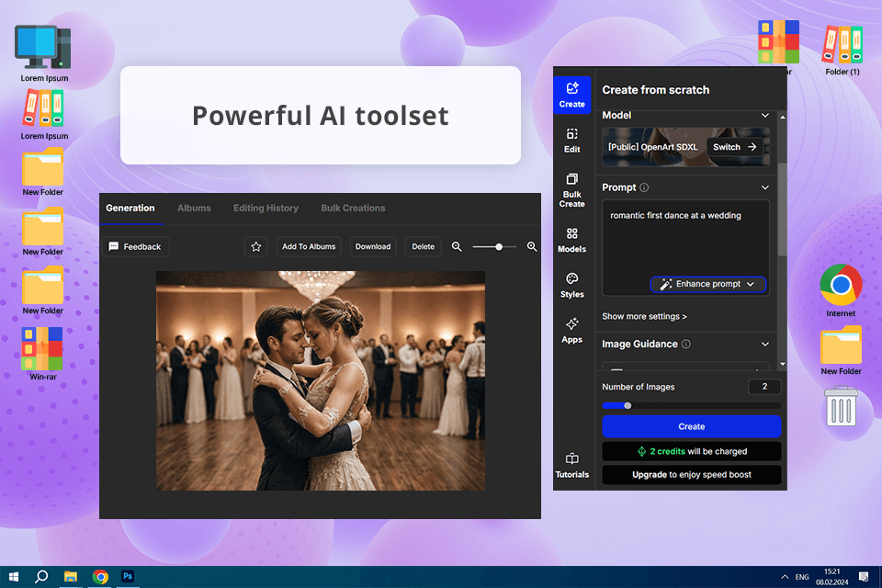Viewport: 882px width, 588px height.
Task: Open Photoshop from the taskbar
Action: pos(128,577)
